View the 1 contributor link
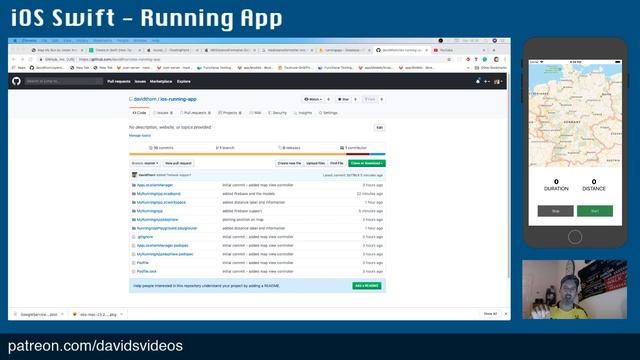640x360 pixels. pos(353,148)
